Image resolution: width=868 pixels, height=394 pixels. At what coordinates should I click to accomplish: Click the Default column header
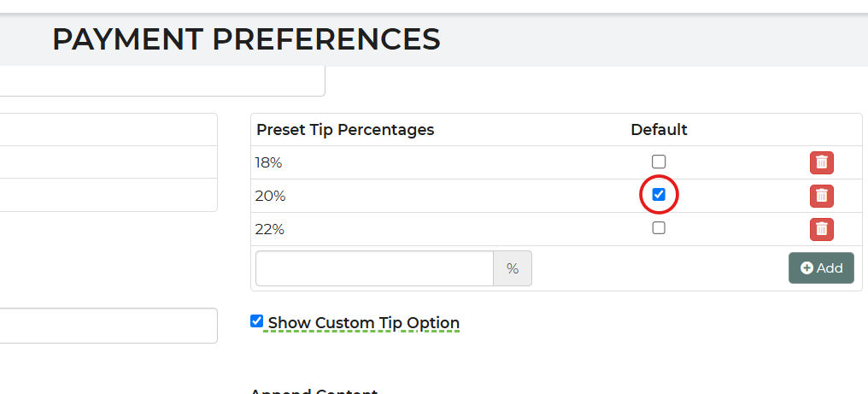tap(659, 130)
